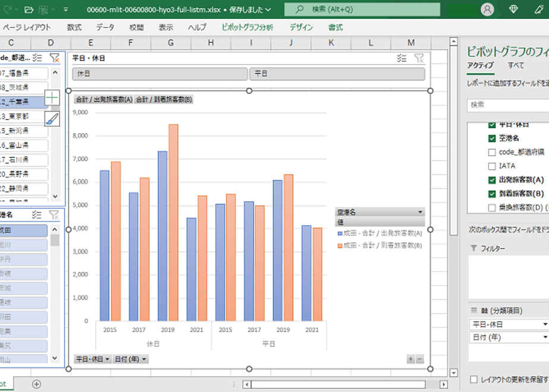Open the Quick Access Toolbar customize arrow
The height and width of the screenshot is (392, 549).
coord(65,10)
